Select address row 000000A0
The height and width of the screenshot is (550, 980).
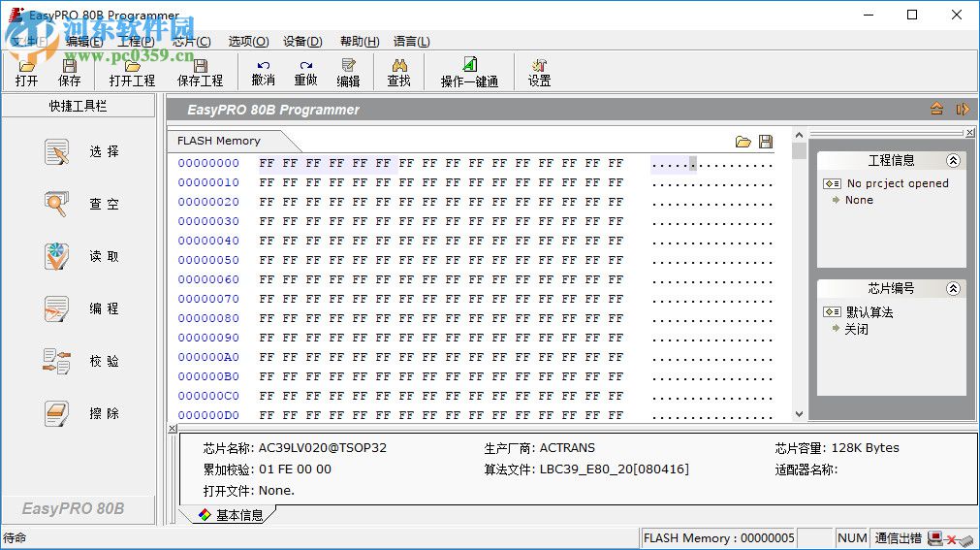coord(208,357)
